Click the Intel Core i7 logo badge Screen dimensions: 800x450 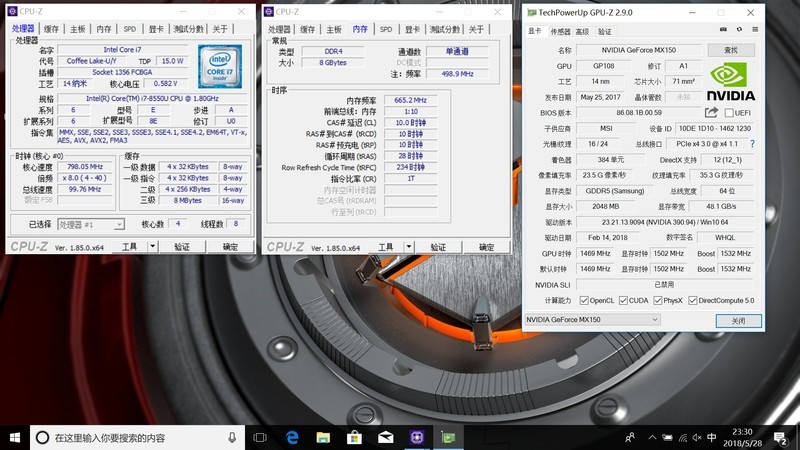coord(220,65)
